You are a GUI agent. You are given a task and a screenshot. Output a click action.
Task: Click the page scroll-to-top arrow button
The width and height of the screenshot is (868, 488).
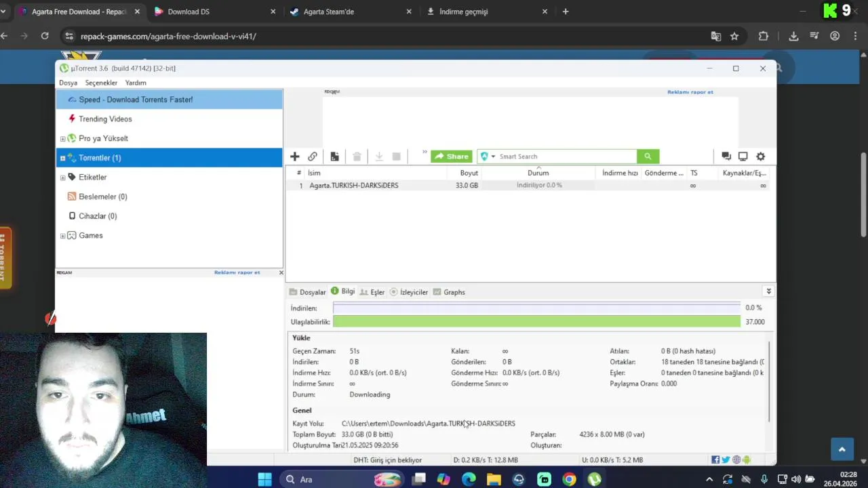coord(842,449)
